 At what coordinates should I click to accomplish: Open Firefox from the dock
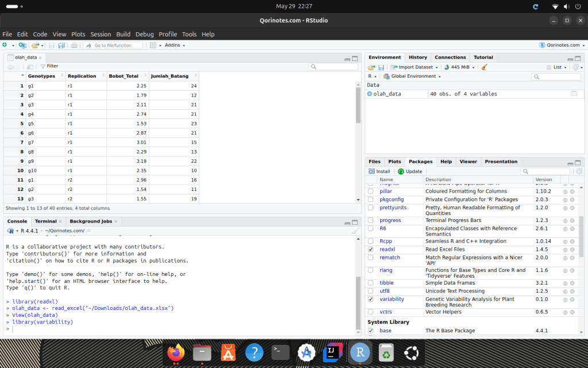176,352
